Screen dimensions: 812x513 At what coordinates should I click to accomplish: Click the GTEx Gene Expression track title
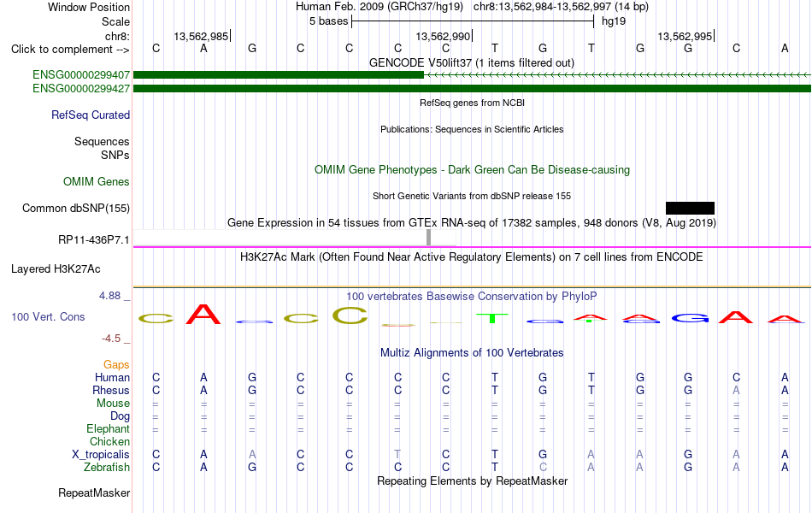(471, 223)
